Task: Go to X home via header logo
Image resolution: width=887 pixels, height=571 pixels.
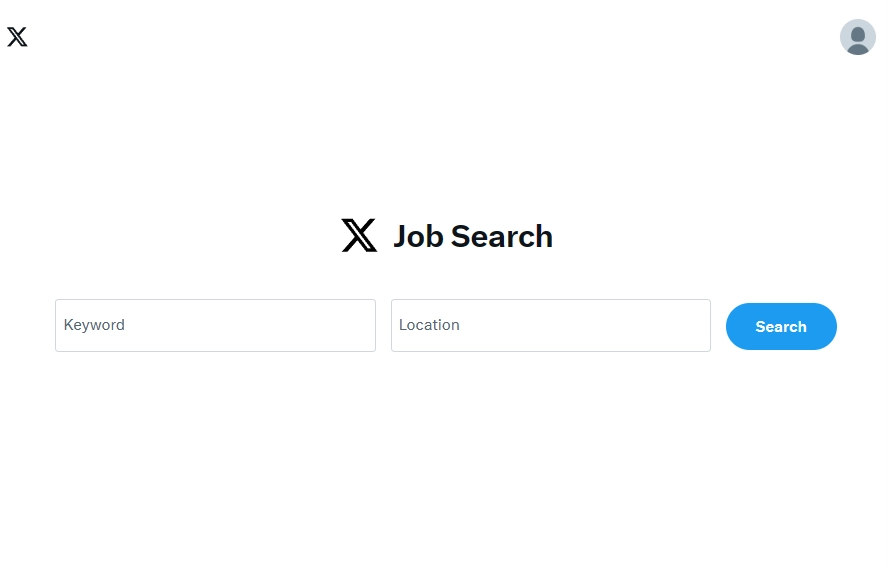Action: (17, 37)
